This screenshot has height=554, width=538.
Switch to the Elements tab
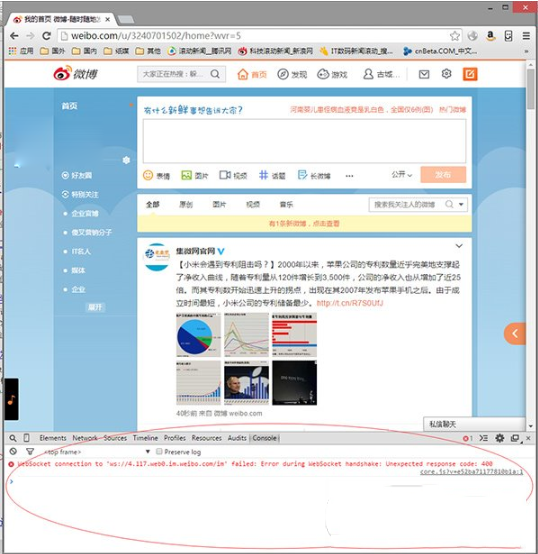click(x=53, y=438)
